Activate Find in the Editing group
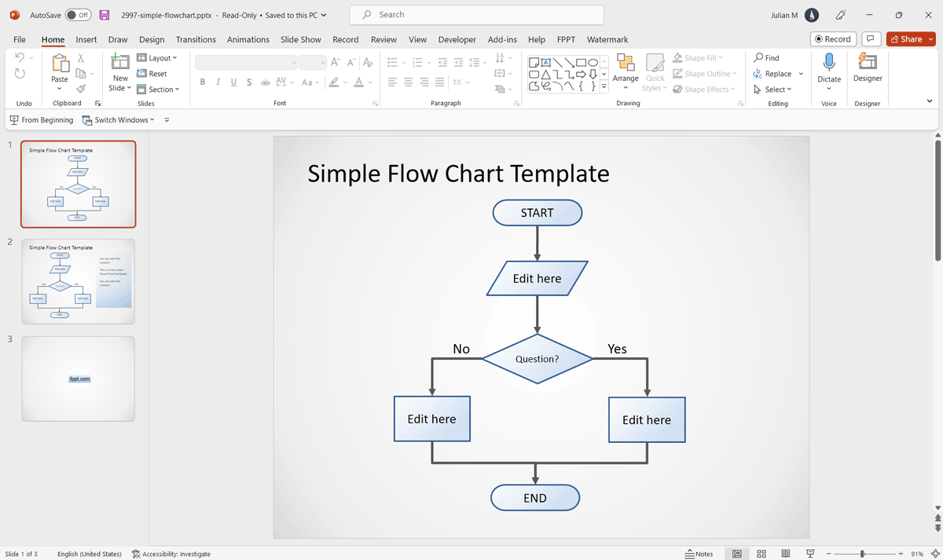The image size is (943, 560). coord(769,57)
